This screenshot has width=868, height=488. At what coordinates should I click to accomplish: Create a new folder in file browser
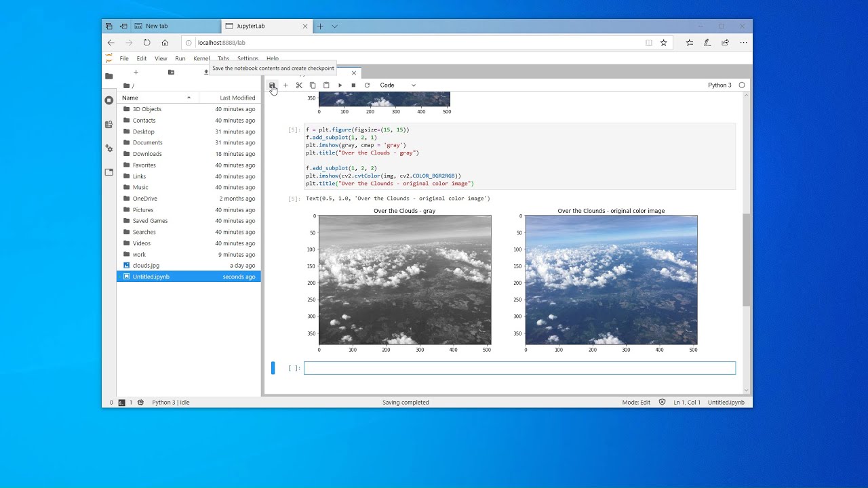pyautogui.click(x=171, y=72)
